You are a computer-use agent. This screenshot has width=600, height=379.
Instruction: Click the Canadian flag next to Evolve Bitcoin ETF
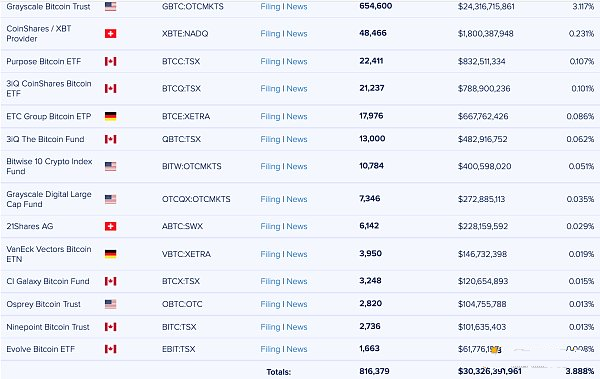110,349
